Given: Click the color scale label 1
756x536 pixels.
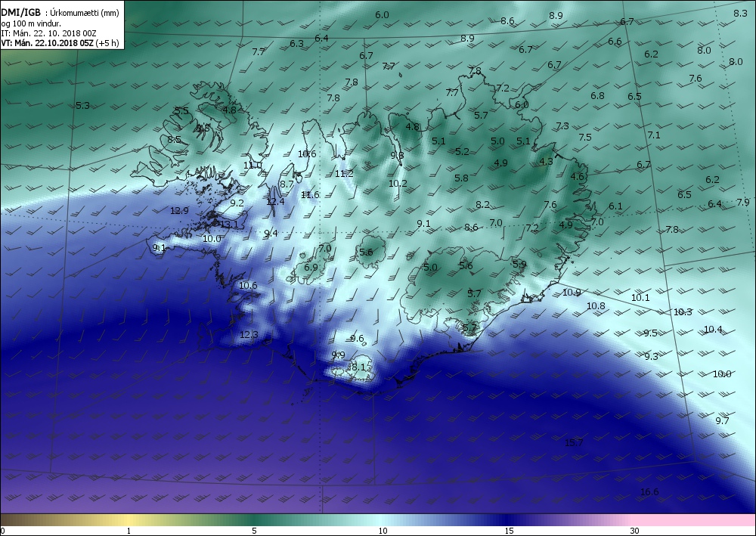Looking at the screenshot, I should point(129,531).
